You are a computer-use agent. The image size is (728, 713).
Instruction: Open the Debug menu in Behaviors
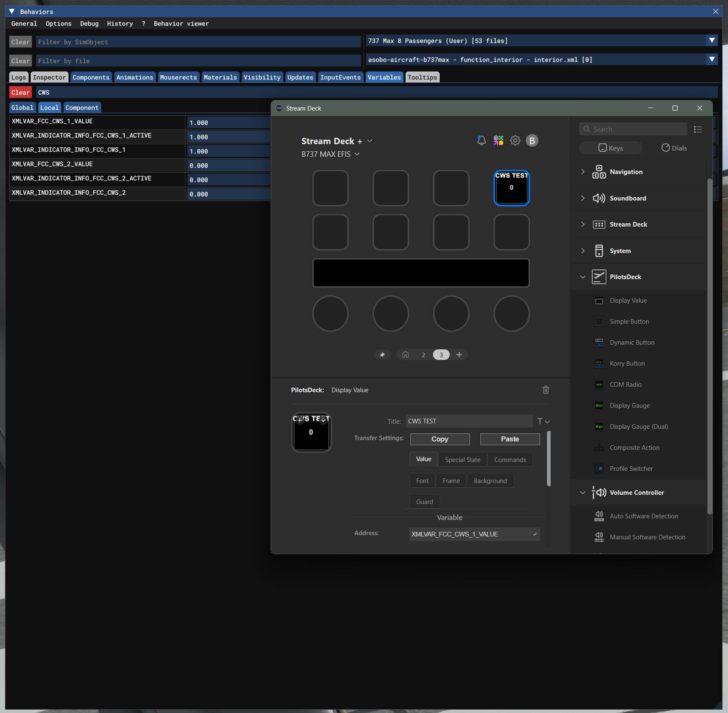pyautogui.click(x=89, y=24)
